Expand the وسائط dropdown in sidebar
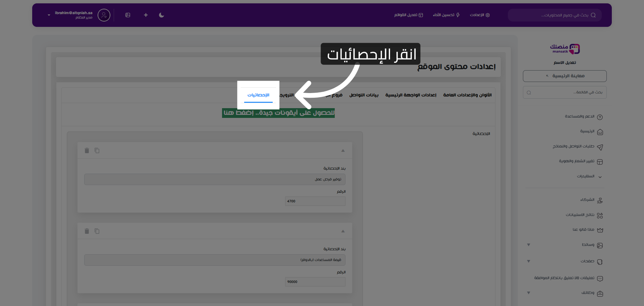Viewport: 644px width, 306px height. [528, 245]
